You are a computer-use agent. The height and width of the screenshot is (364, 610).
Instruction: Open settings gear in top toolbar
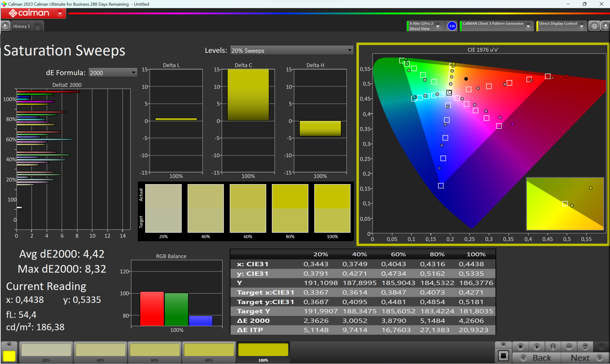[594, 26]
